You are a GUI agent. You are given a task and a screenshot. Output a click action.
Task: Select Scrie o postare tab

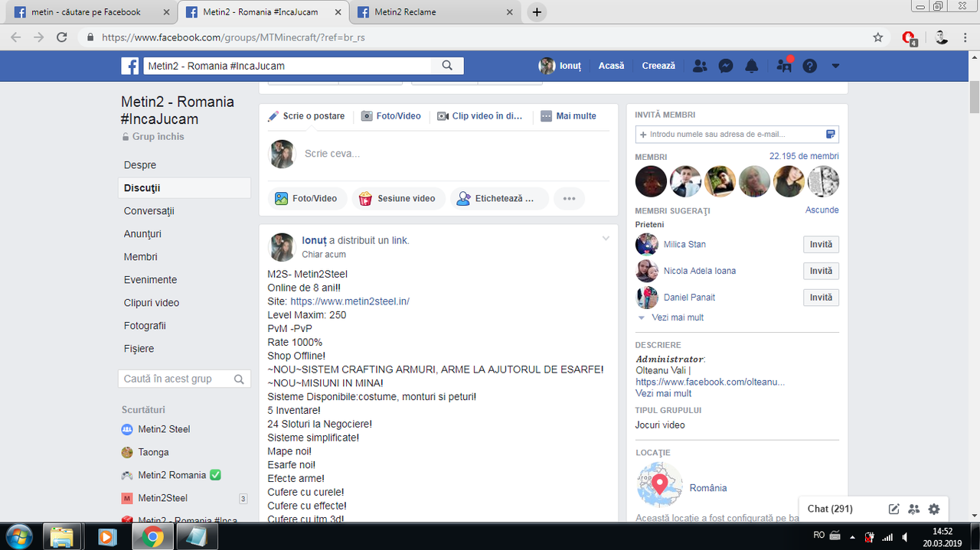(306, 116)
